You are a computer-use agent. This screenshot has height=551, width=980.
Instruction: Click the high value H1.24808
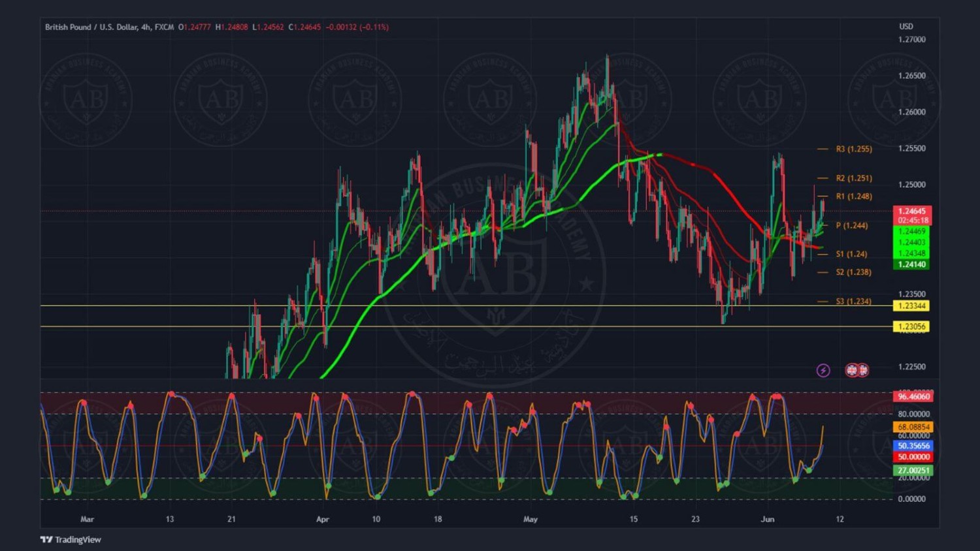pos(232,27)
